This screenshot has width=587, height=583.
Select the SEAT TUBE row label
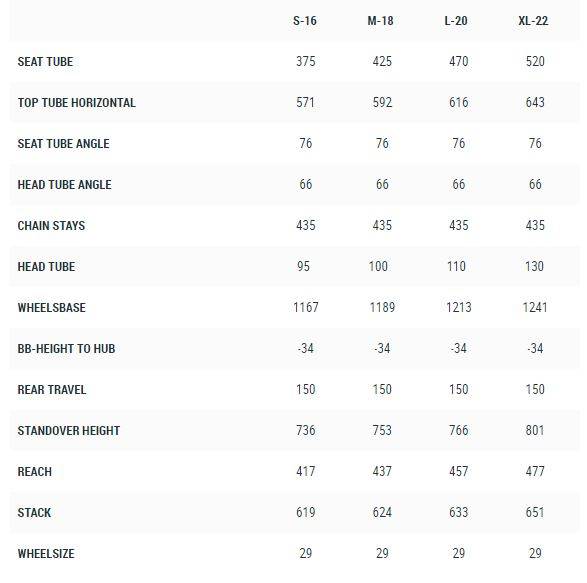point(45,62)
